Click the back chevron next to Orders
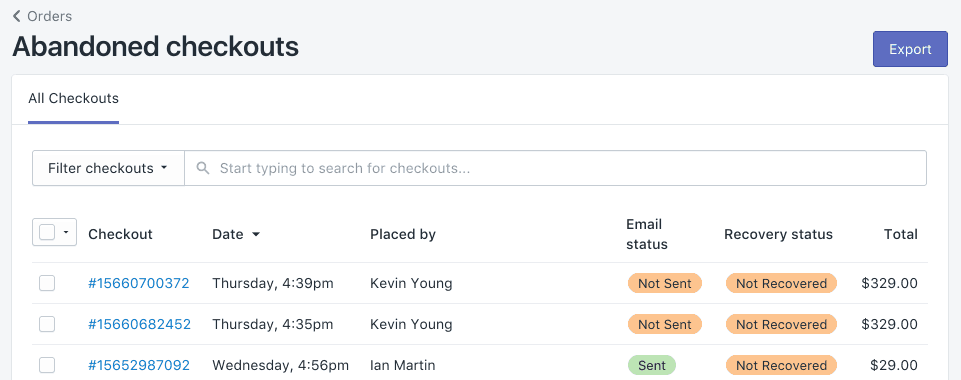Viewport: 961px width, 380px height. coord(17,16)
